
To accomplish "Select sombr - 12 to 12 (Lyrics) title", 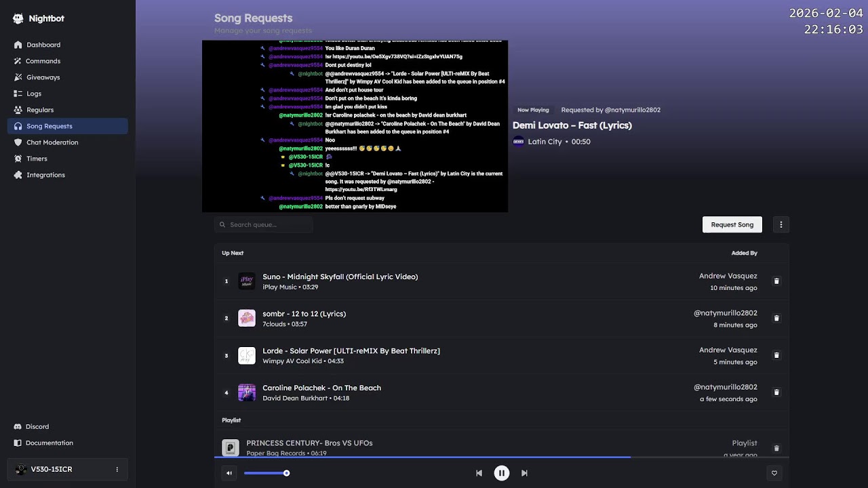I will [304, 314].
